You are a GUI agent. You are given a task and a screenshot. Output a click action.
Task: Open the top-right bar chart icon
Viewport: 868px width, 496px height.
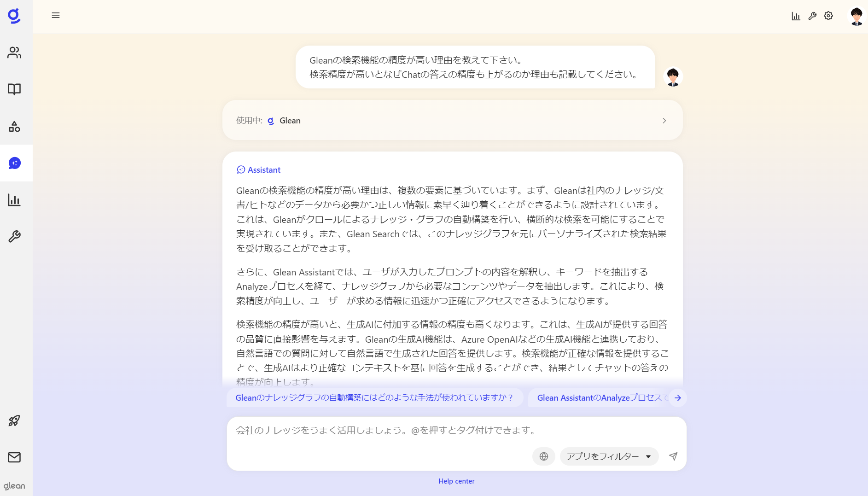point(796,16)
